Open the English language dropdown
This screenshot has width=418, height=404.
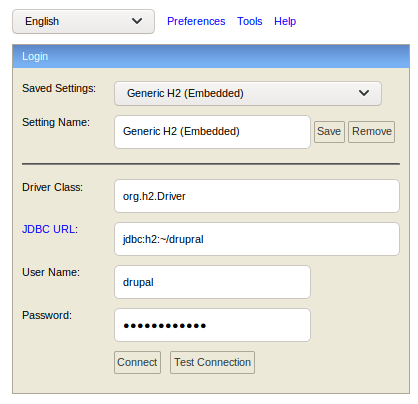(83, 21)
